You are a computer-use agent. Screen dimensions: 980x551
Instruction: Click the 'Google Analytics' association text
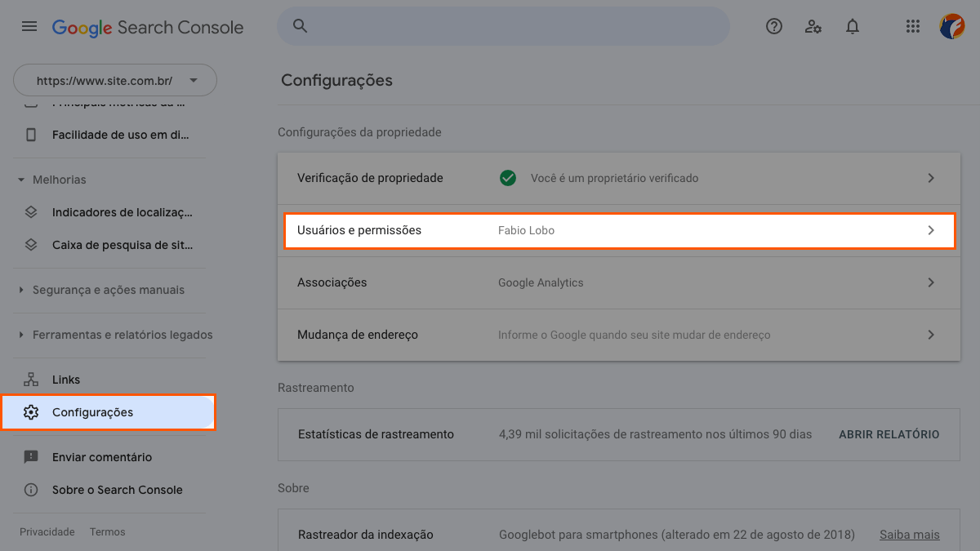541,282
